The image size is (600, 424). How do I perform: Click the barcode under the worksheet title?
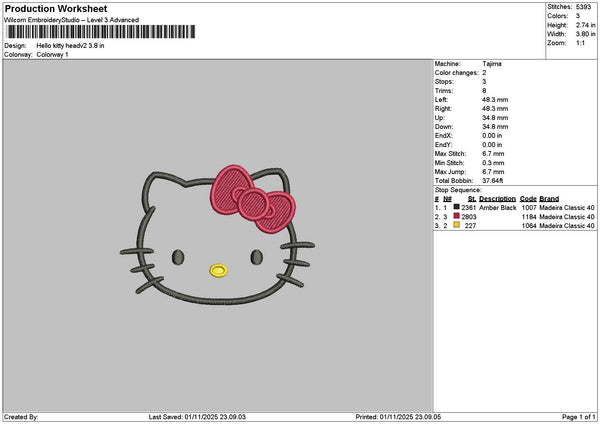tap(101, 32)
